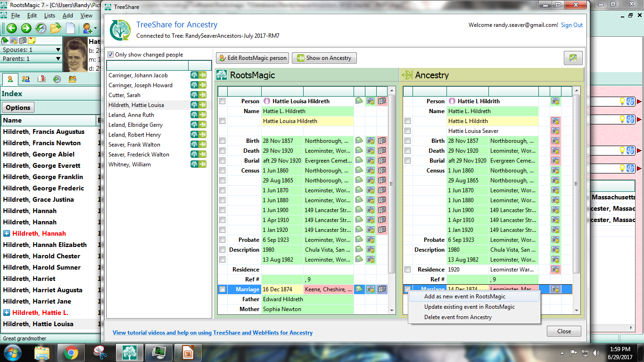Open the tutorial videos and help link
This screenshot has width=644, height=362.
pos(213,333)
